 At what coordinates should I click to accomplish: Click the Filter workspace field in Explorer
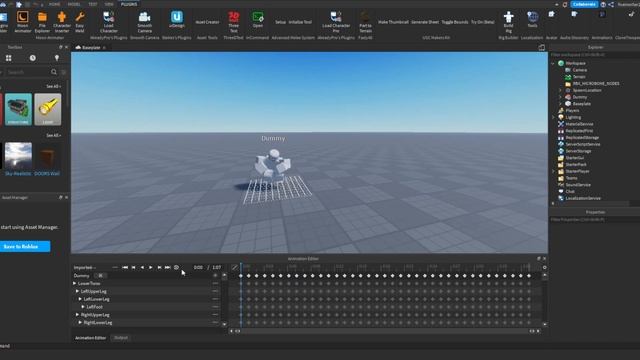594,55
